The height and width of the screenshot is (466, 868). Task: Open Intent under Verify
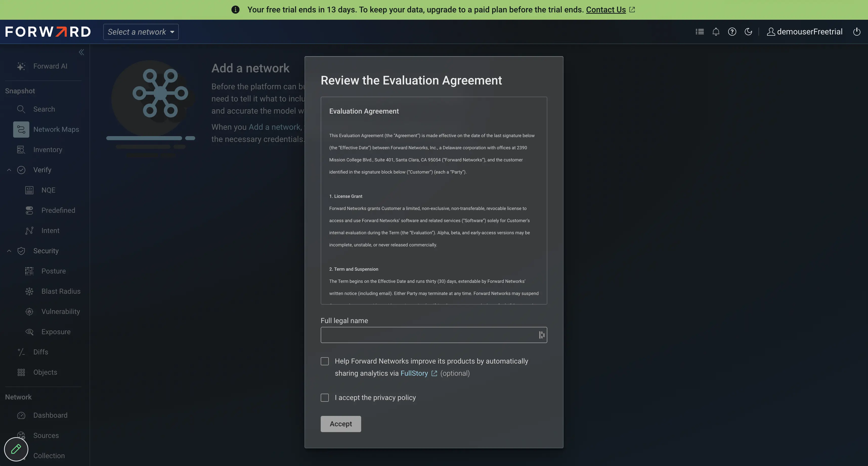(x=51, y=230)
